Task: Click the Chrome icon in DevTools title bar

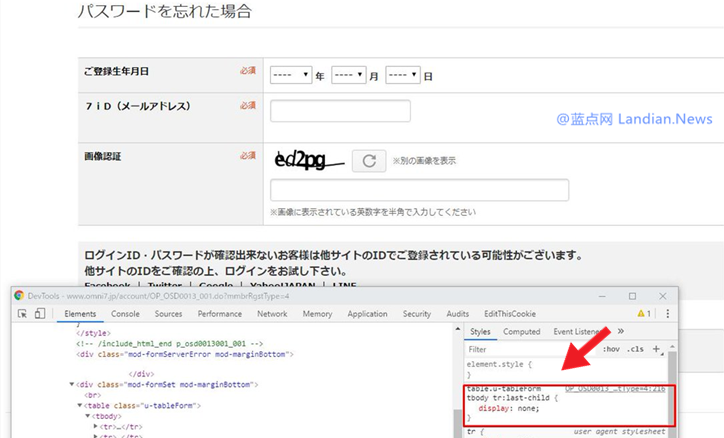Action: tap(19, 296)
